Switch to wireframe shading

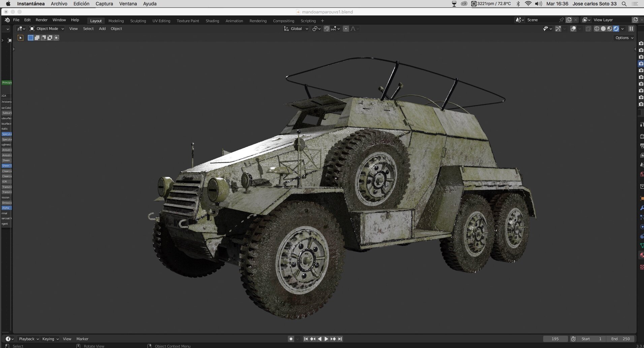[597, 29]
